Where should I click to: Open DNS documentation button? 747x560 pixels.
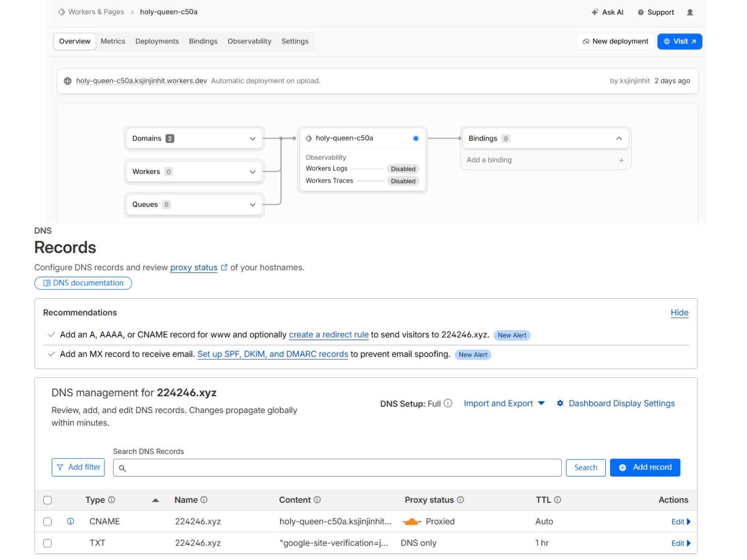point(83,283)
